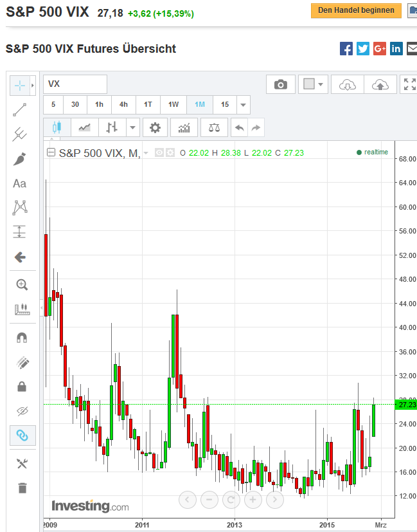Open the compare symbols scales icon
417x532 pixels.
click(x=214, y=127)
